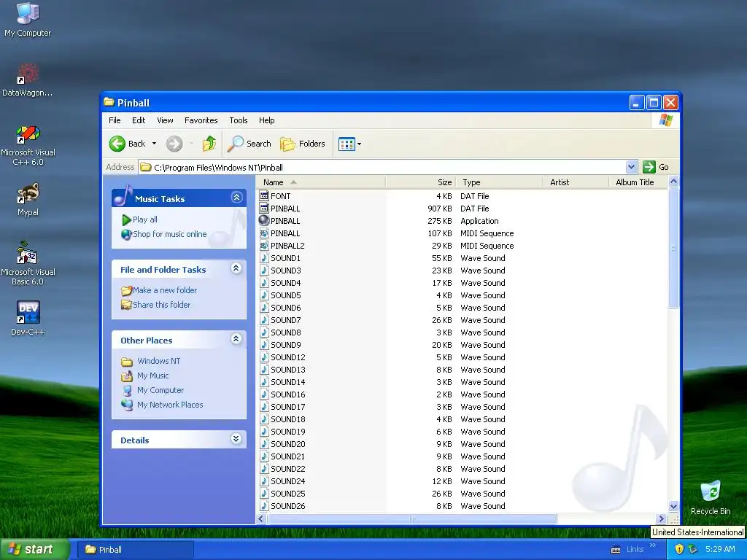Viewport: 747px width, 560px height.
Task: Sort by the Name column header
Action: (321, 182)
